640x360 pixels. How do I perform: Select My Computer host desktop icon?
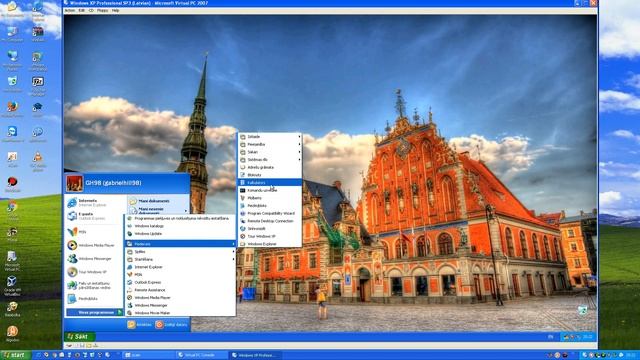pyautogui.click(x=12, y=34)
